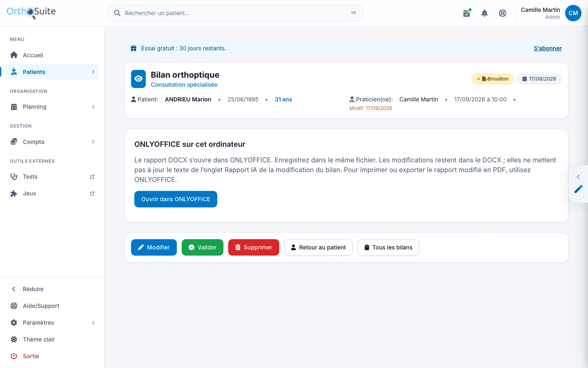This screenshot has height=368, width=588.
Task: Expand the Patients submenu chevron
Action: coord(93,72)
